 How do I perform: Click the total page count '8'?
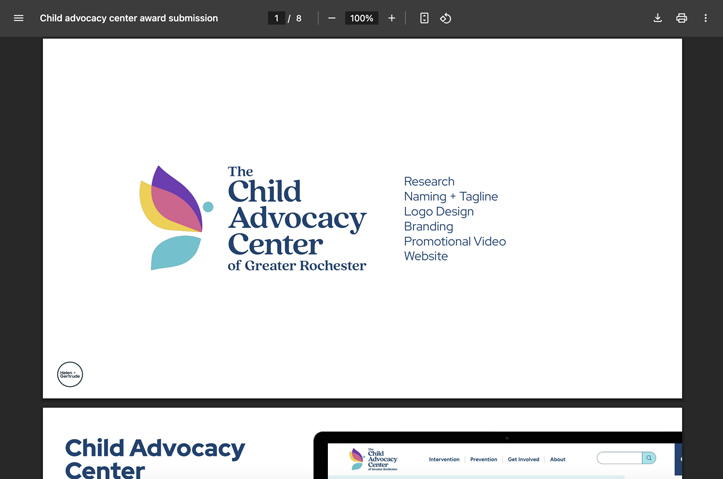[x=299, y=18]
